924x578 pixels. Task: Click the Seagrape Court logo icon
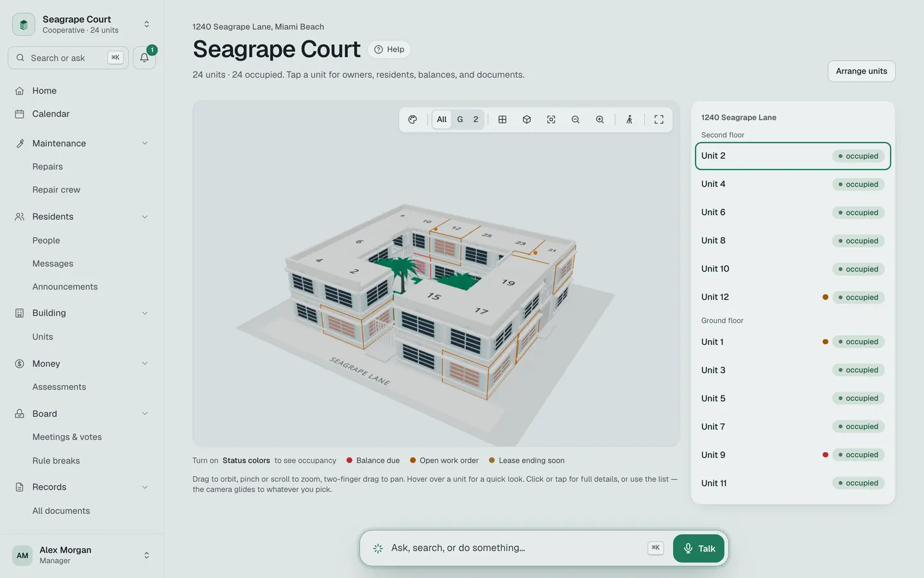[24, 24]
